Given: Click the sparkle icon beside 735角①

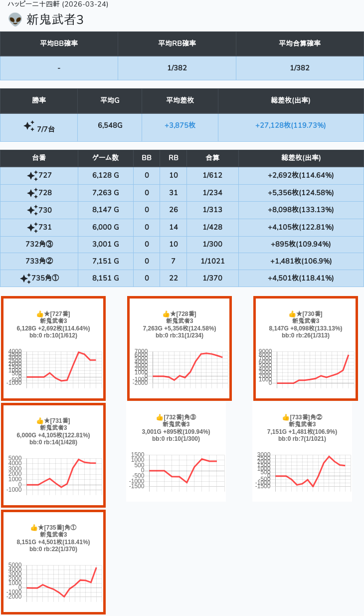Looking at the screenshot, I should click(25, 279).
